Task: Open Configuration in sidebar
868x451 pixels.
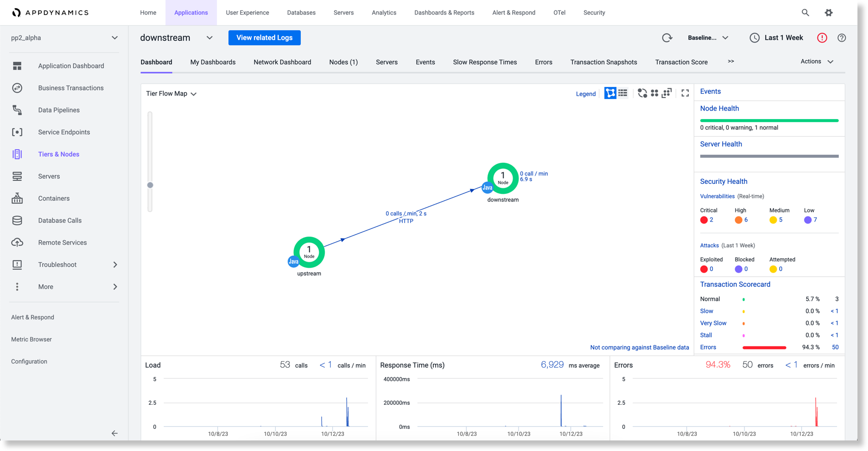Action: tap(29, 362)
